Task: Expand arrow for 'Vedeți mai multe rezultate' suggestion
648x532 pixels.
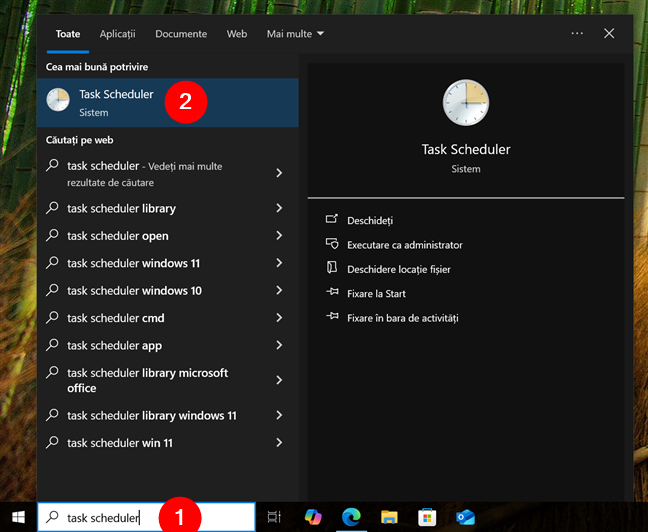Action: [279, 172]
